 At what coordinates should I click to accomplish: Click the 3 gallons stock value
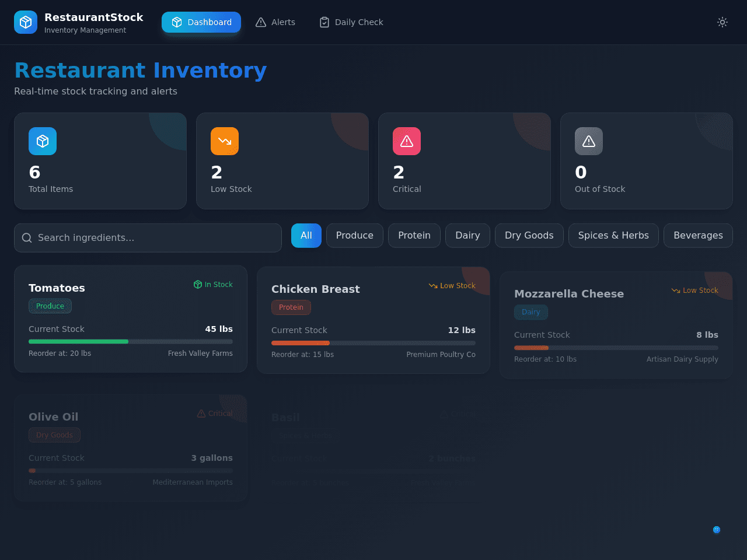point(212,458)
